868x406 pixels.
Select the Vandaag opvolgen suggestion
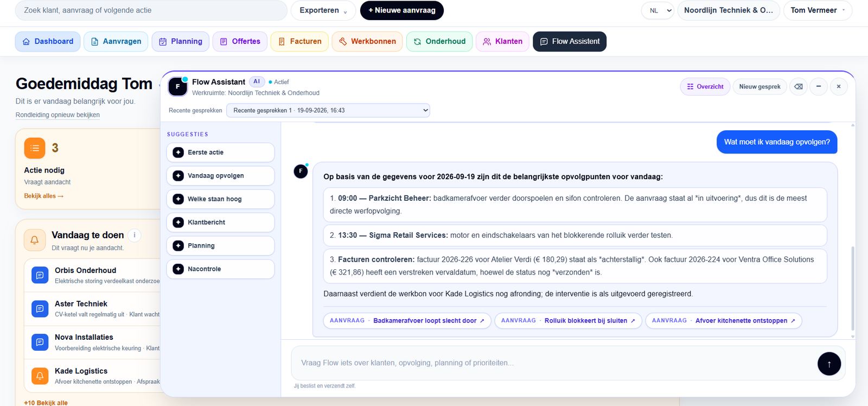point(220,176)
